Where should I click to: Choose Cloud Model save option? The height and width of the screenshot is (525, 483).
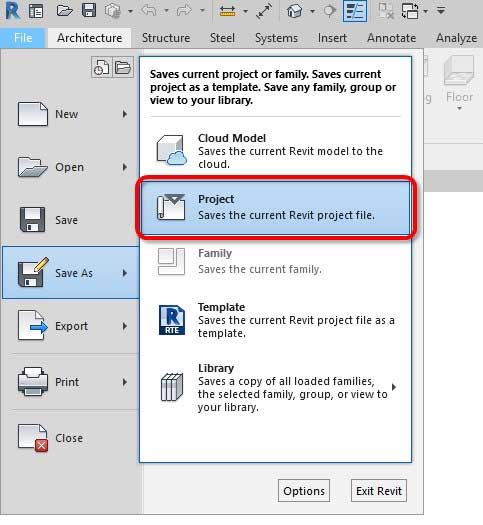tap(275, 151)
